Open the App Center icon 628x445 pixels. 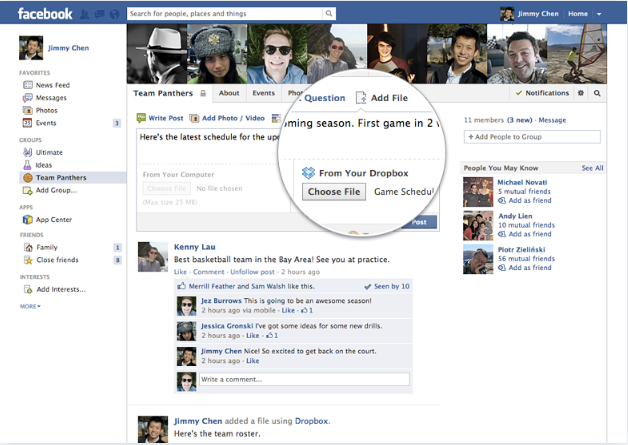coord(28,219)
